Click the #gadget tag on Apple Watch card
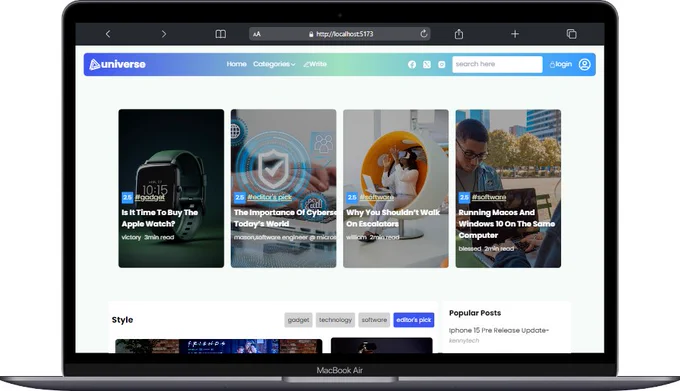This screenshot has width=680, height=391. coord(150,197)
